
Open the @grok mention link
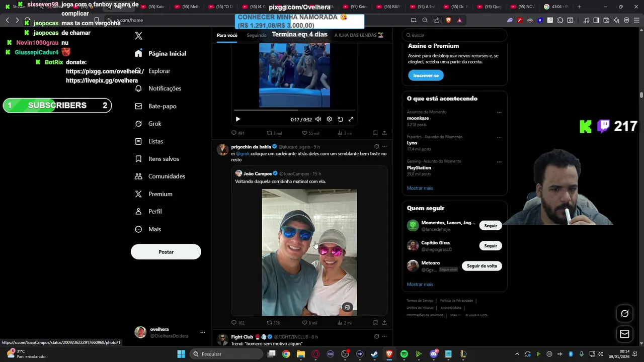[243, 154]
